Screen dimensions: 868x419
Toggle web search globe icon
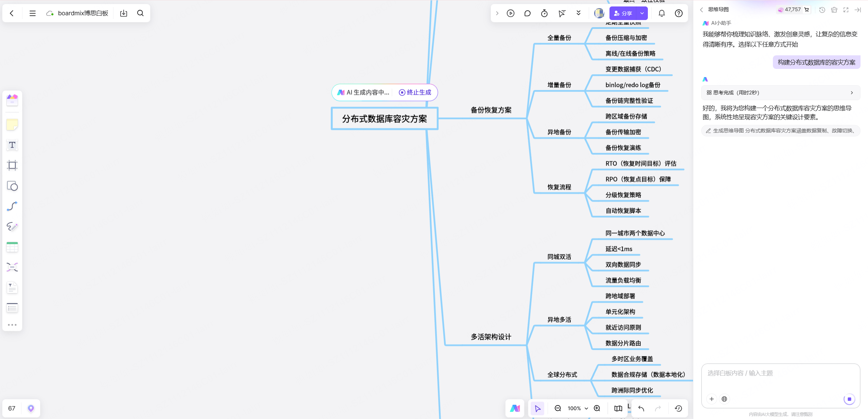click(x=724, y=399)
